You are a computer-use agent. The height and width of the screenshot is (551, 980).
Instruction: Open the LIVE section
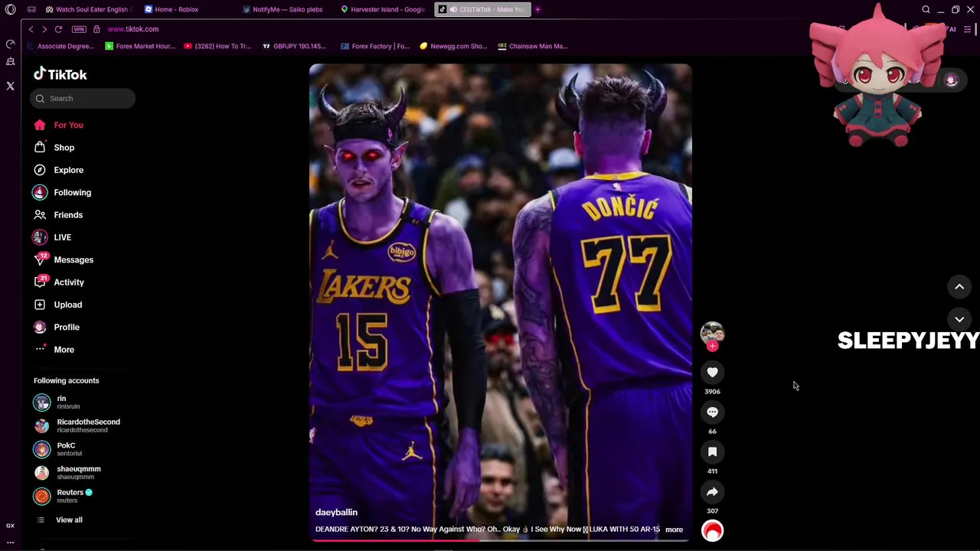click(53, 237)
